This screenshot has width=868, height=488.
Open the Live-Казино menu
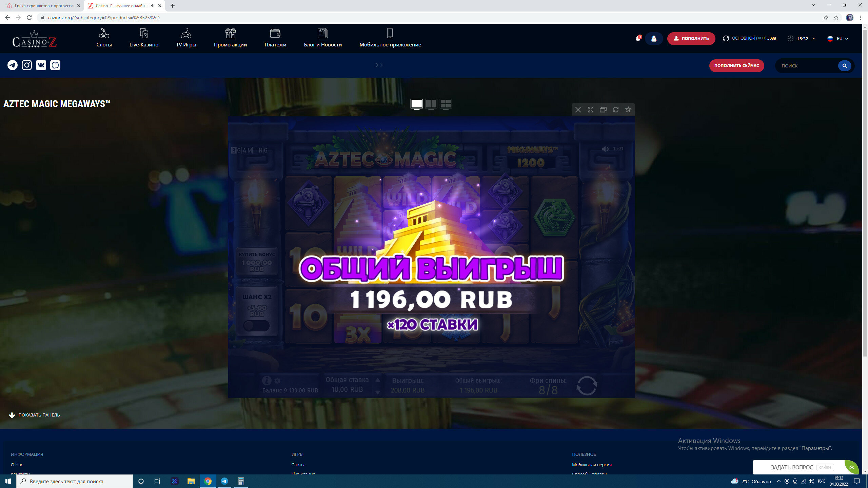point(144,38)
